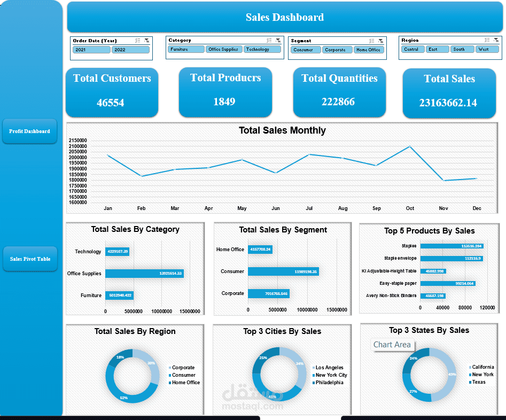Viewport: 506px width, 420px height.
Task: Select the Consumer legend entry in Region chart
Action: pos(182,375)
